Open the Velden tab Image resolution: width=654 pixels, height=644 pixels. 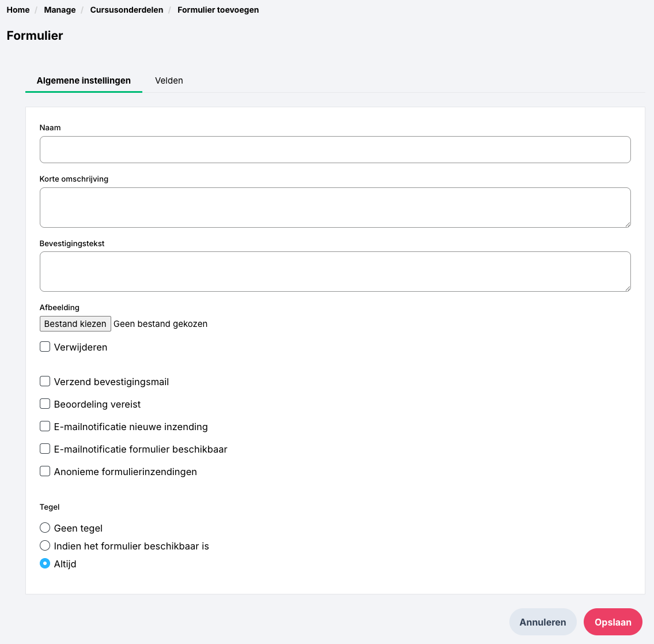tap(169, 81)
